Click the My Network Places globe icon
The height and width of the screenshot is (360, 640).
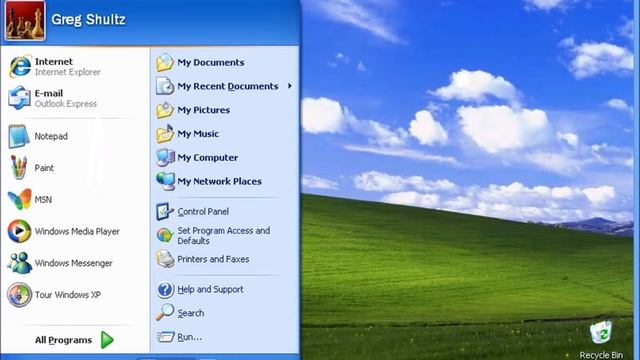165,181
